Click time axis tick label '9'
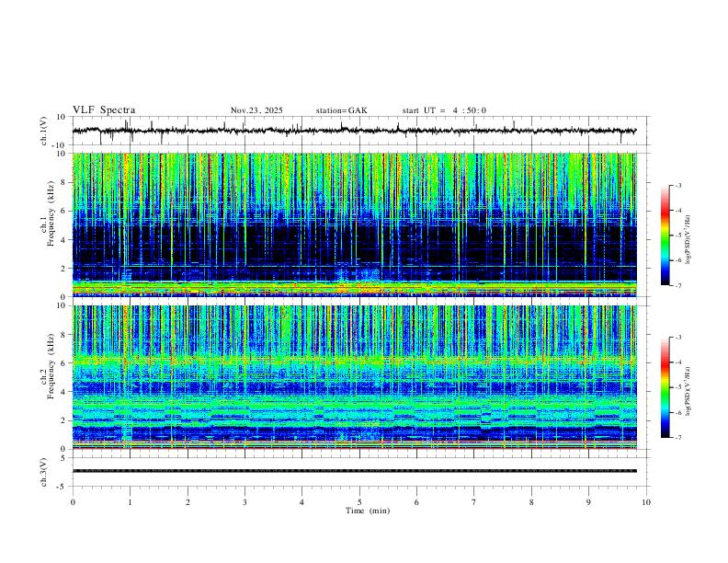 [588, 502]
